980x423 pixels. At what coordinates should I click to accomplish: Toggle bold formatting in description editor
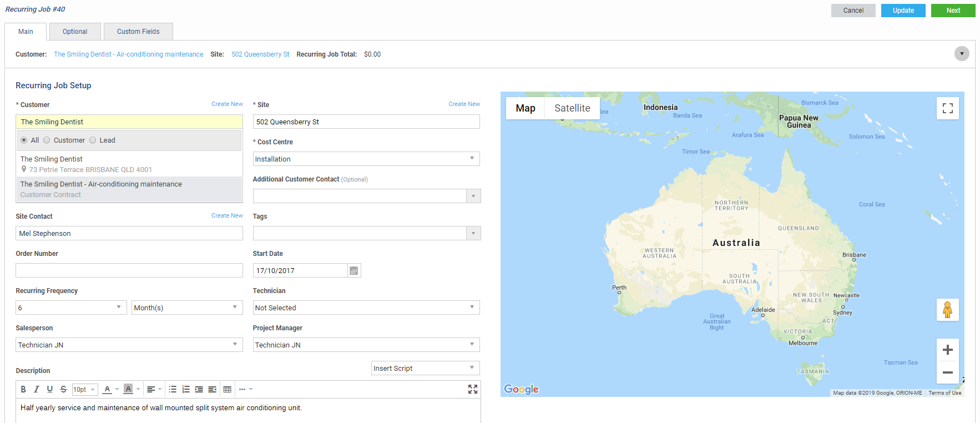[23, 390]
